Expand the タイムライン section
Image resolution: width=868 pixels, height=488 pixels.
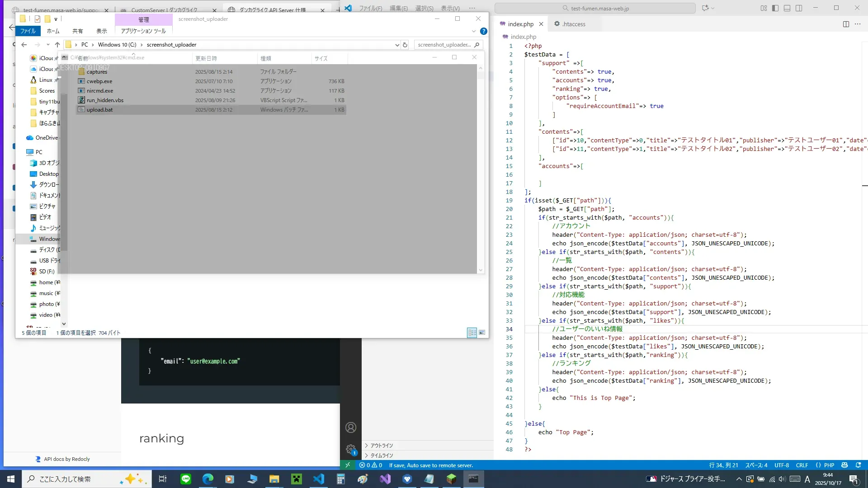coord(382,455)
